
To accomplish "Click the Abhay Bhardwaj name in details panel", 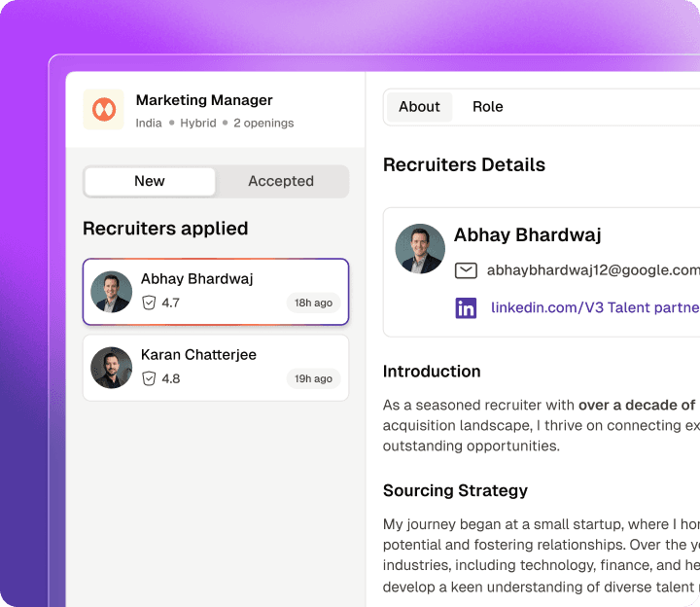I will (x=527, y=235).
